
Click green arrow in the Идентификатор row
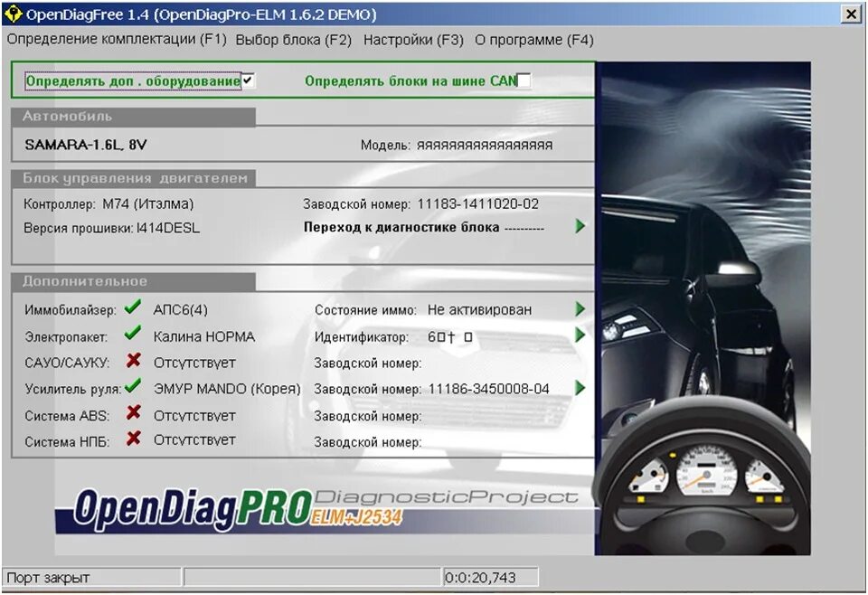pos(580,335)
